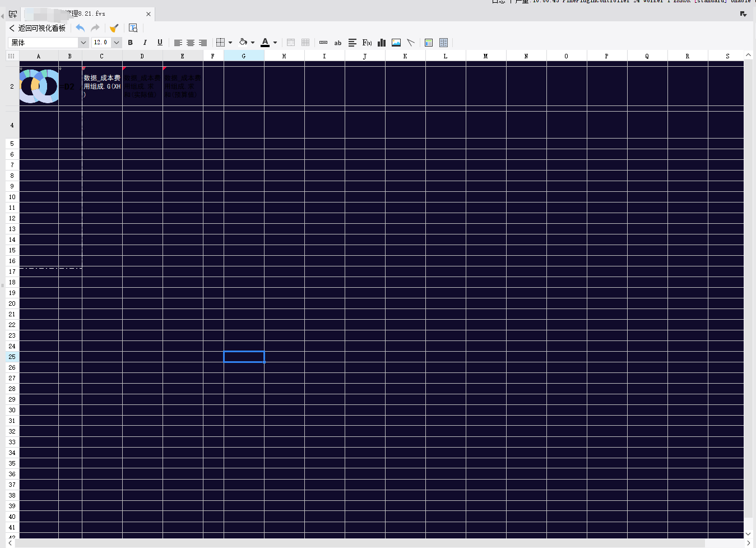Click Return to visualization dashboard button
The height and width of the screenshot is (548, 756).
pos(38,28)
